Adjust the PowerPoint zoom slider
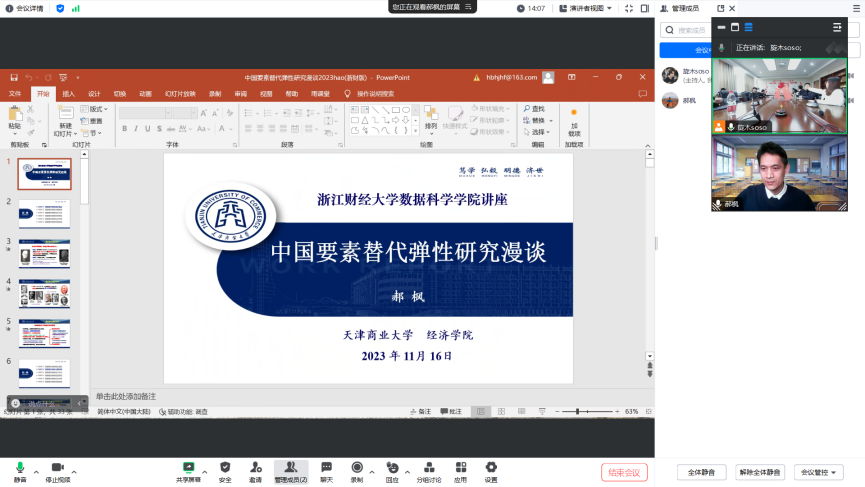865x487 pixels. [x=578, y=411]
